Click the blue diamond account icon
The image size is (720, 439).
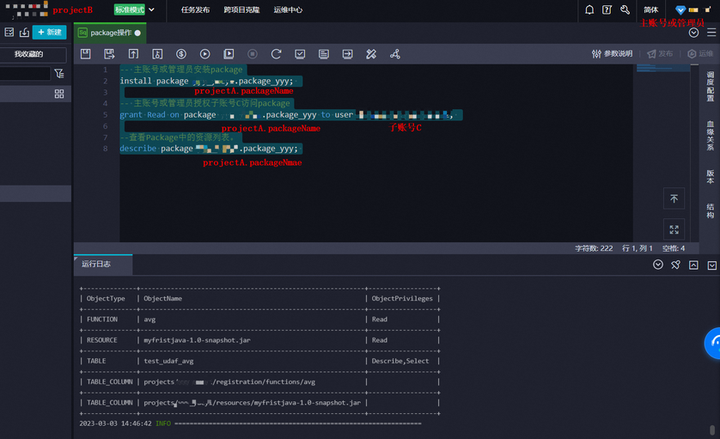point(681,10)
